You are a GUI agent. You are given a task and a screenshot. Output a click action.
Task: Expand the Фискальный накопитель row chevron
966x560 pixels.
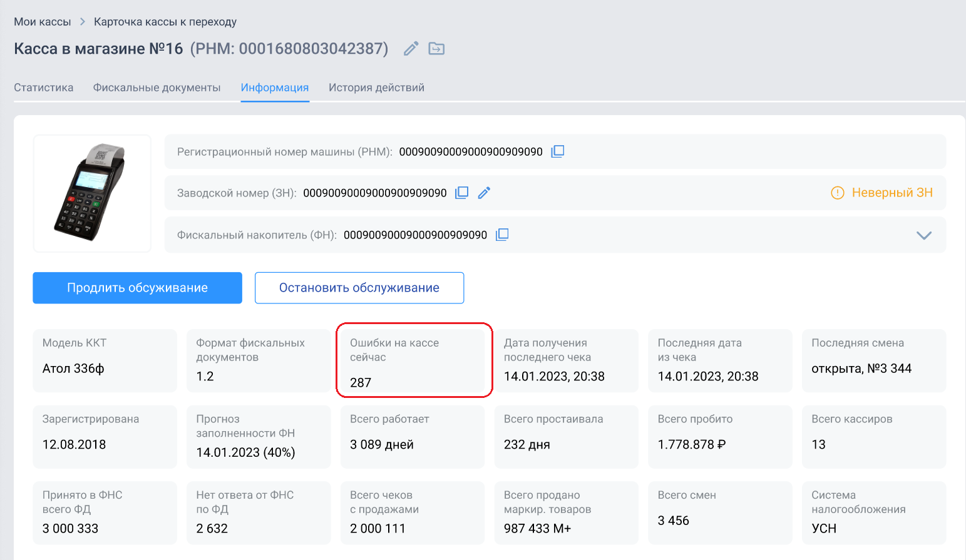924,235
